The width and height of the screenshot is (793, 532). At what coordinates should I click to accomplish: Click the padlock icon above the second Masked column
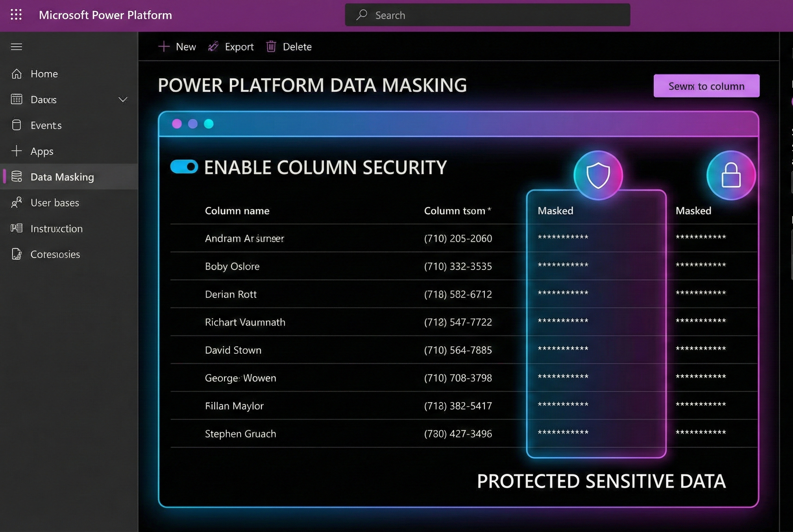point(731,175)
